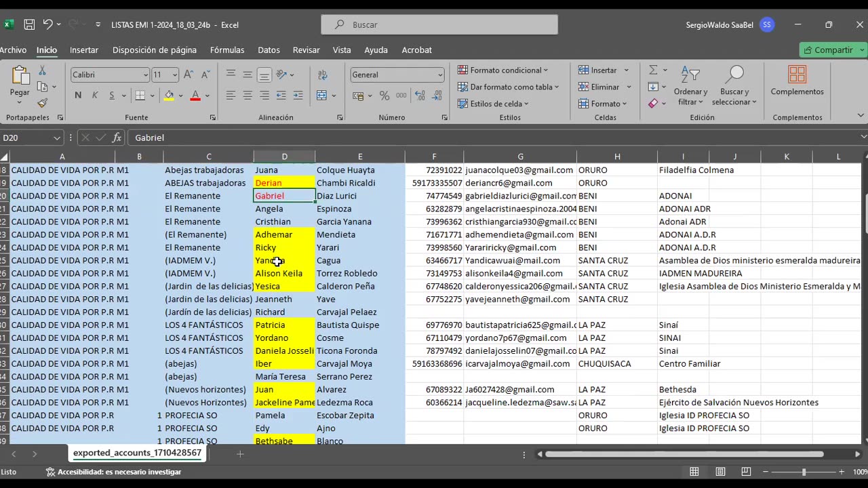The height and width of the screenshot is (488, 868).
Task: Click the insert function fx icon
Action: (117, 138)
